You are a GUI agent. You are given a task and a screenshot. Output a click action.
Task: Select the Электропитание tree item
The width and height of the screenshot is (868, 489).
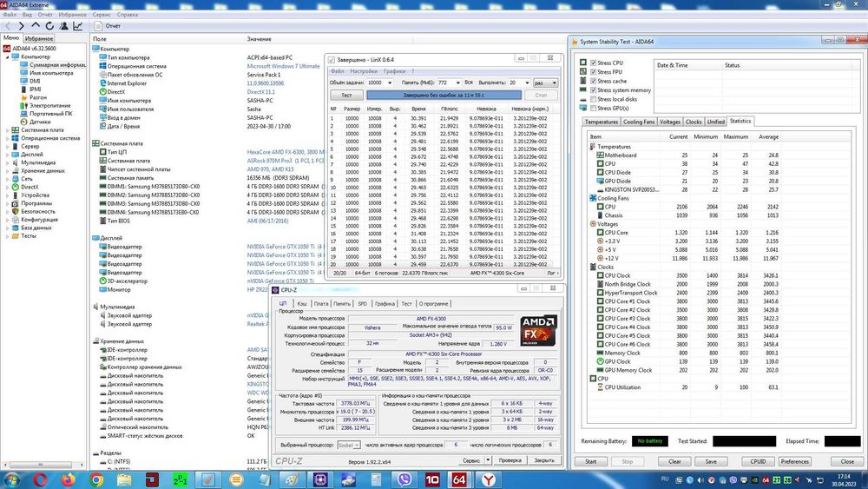(x=45, y=105)
